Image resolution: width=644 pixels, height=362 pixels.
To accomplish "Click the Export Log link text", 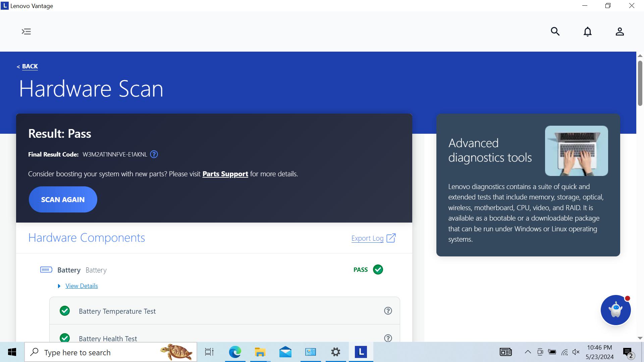I will [x=367, y=238].
